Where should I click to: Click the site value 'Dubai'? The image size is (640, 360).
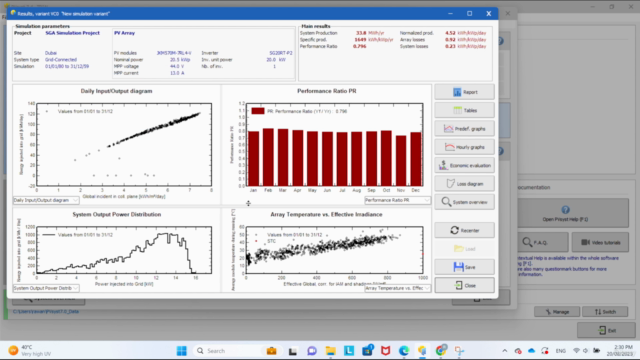[51, 53]
